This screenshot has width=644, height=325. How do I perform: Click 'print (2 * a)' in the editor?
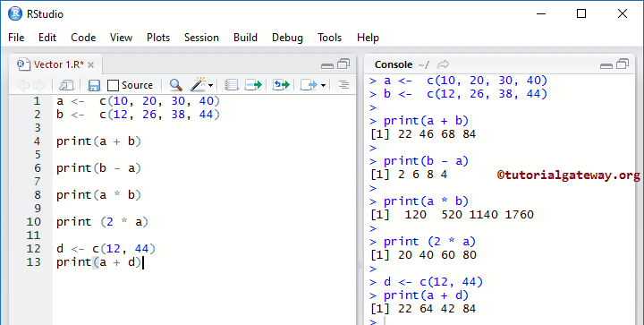pyautogui.click(x=102, y=222)
